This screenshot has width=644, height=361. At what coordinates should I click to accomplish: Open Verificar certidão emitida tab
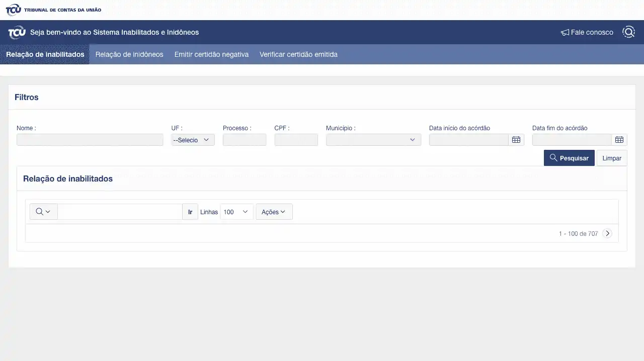tap(298, 54)
